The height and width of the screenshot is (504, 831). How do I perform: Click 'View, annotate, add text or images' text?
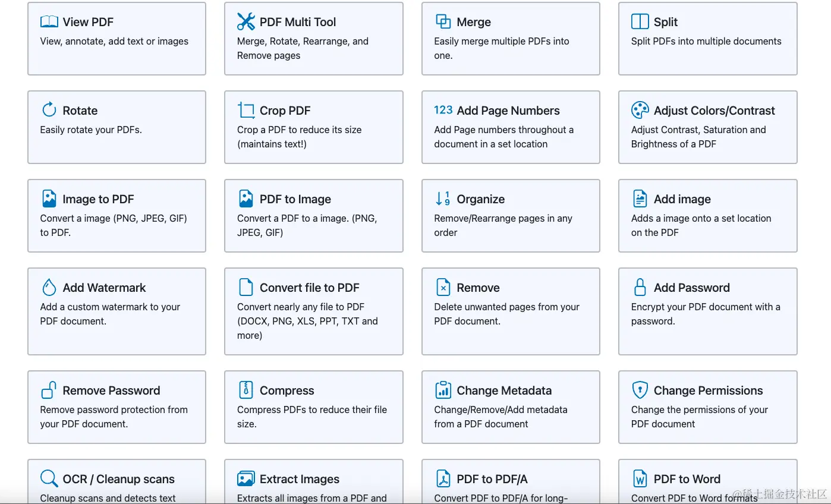pos(114,41)
